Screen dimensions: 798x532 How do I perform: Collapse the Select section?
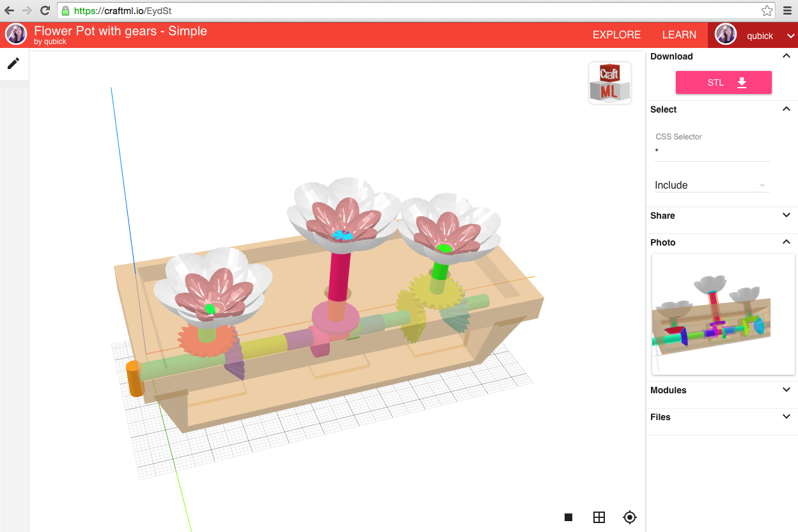(x=786, y=109)
